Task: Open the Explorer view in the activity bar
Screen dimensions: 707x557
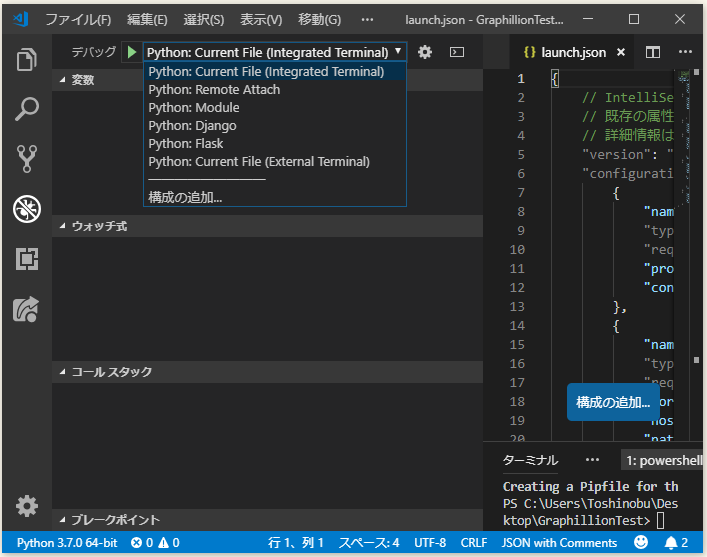Action: coord(27,59)
